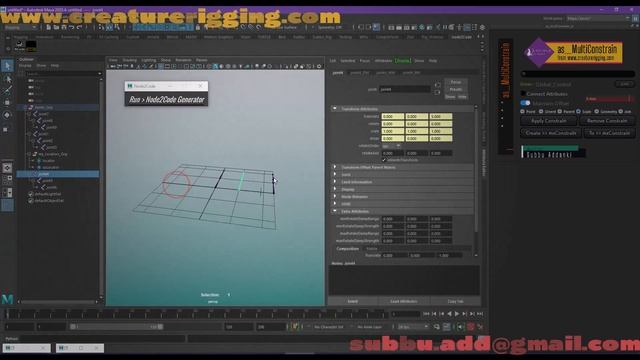
Task: Activate the Scale tool in toolbox
Action: point(6,130)
